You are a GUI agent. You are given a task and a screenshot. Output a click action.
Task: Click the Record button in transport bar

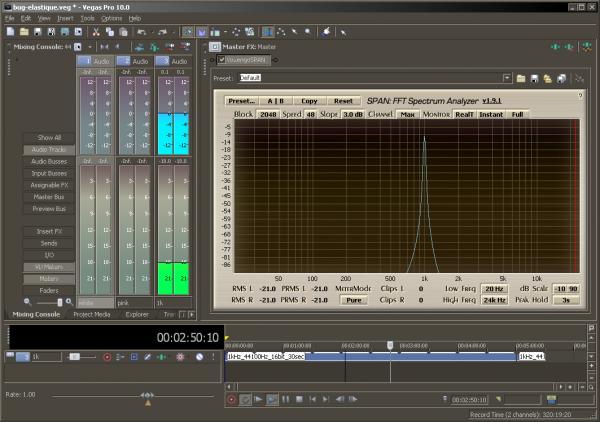(x=232, y=399)
